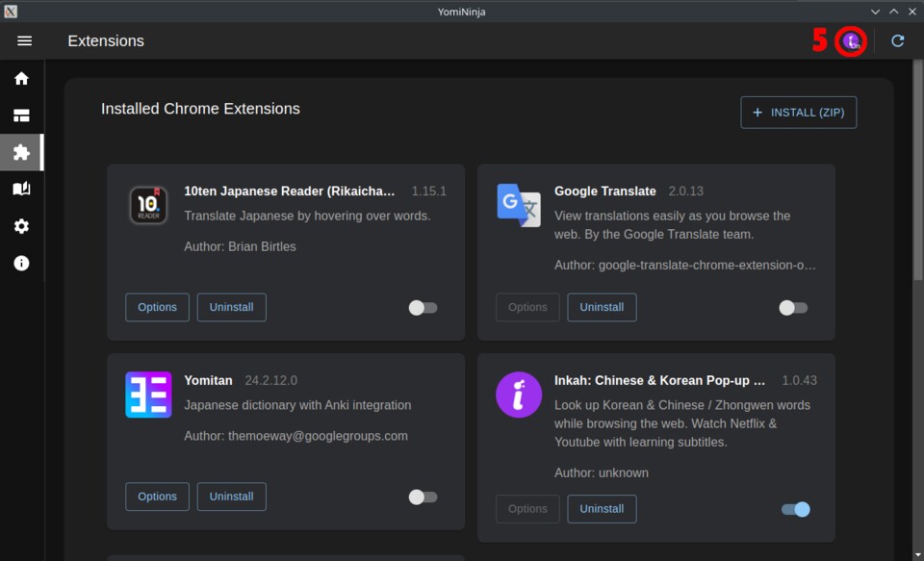This screenshot has width=924, height=561.
Task: Open Options for 10ten Japanese Reader
Action: pos(157,308)
